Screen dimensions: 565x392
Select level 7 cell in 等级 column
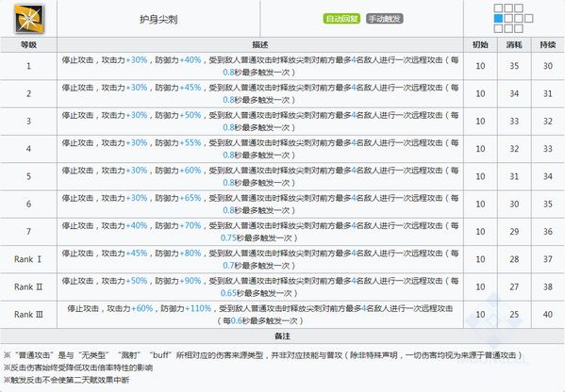point(28,232)
